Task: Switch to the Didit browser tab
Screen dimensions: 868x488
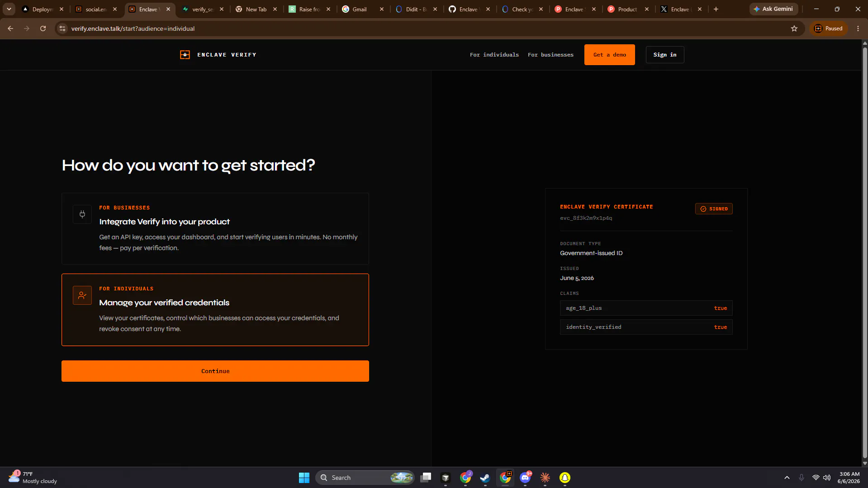Action: [x=416, y=9]
